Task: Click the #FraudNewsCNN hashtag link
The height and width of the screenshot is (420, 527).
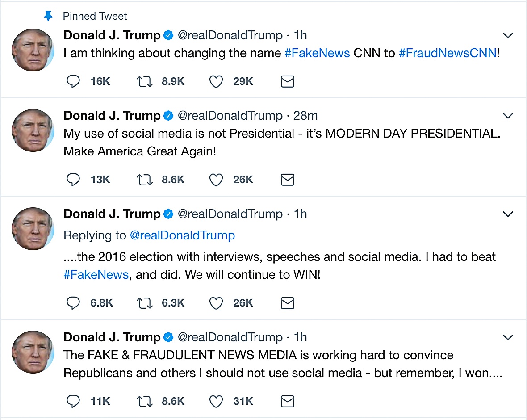Action: pyautogui.click(x=447, y=53)
